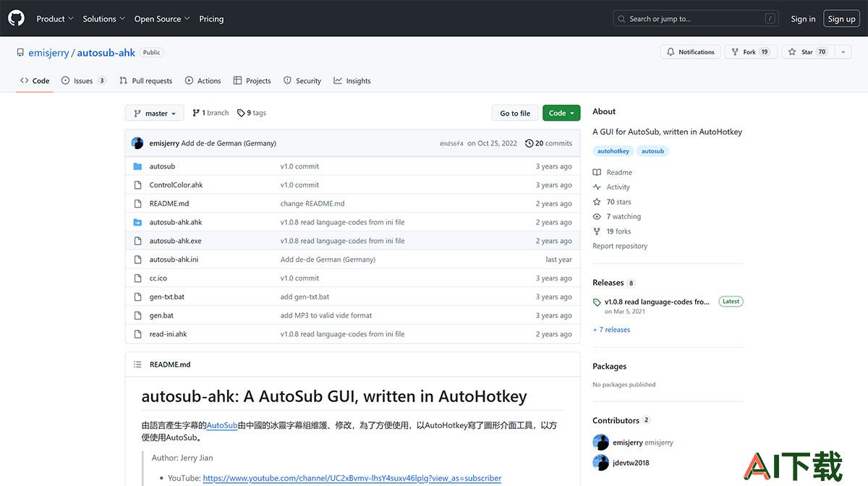The width and height of the screenshot is (868, 486).
Task: Select the autosub topic tag
Action: tap(652, 151)
